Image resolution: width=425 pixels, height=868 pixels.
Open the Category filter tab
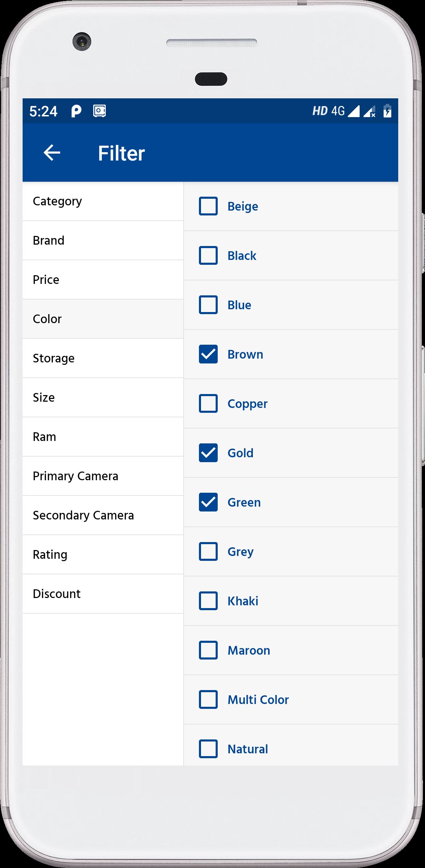coord(57,202)
